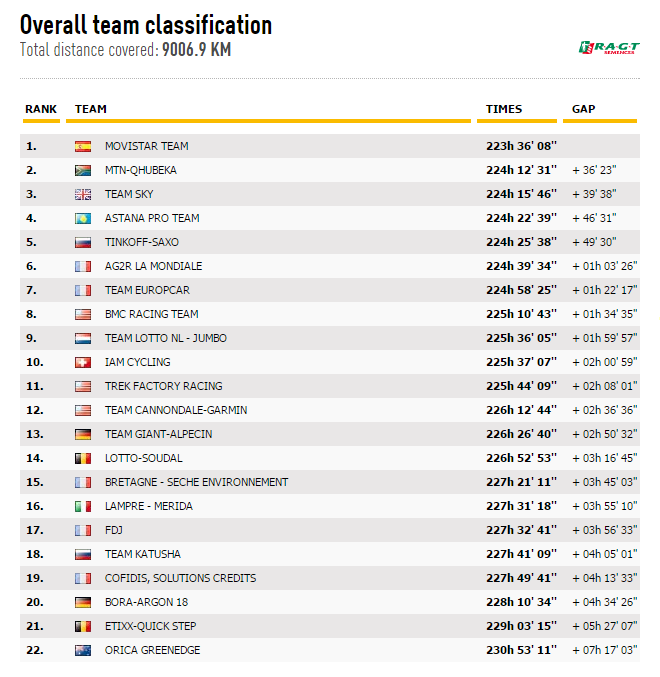Click the Italian flag beside Lampre - Merida
660x677 pixels.
[83, 506]
